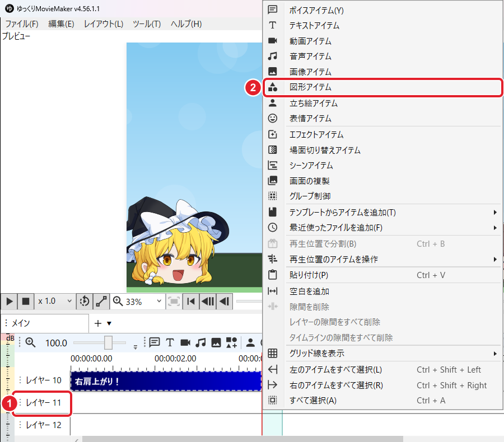Choose すべて選択(A) from context menu
The width and height of the screenshot is (504, 442).
[382, 401]
